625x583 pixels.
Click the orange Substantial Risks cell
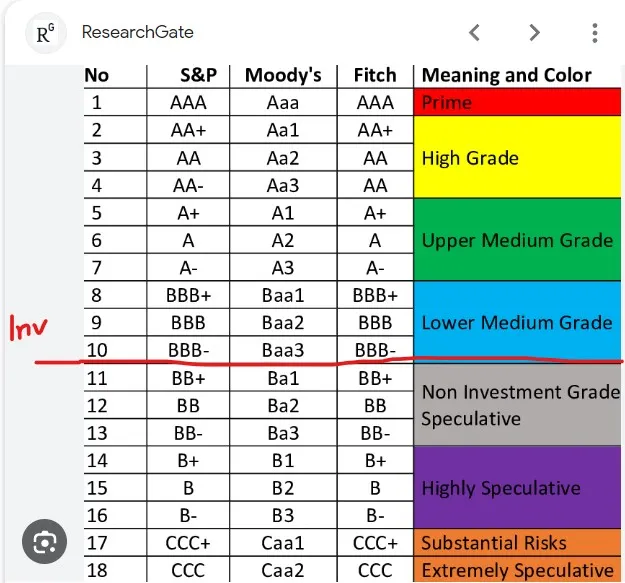[x=517, y=543]
